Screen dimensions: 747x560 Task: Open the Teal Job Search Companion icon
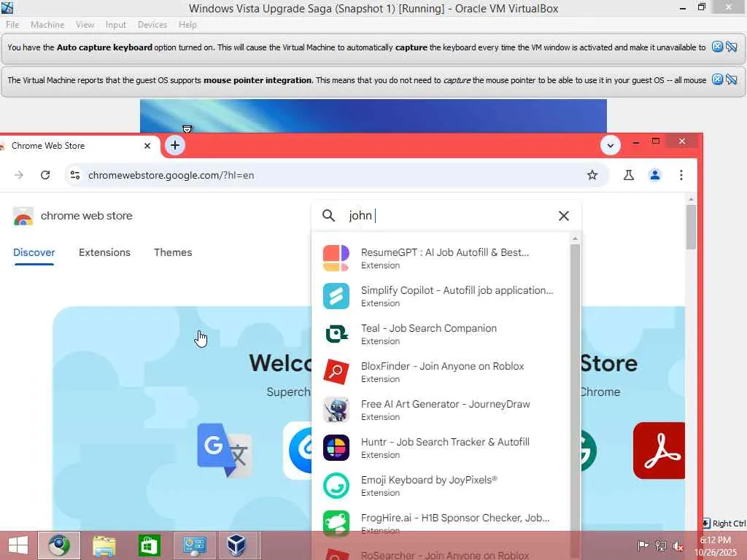click(336, 334)
